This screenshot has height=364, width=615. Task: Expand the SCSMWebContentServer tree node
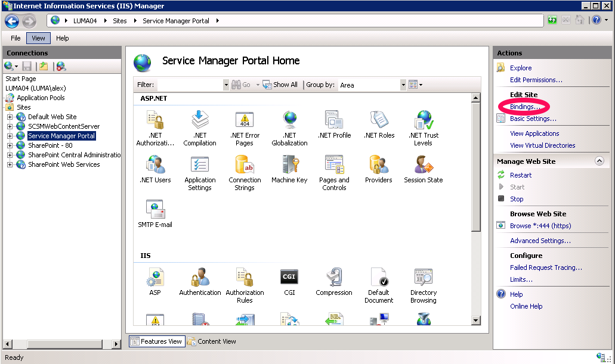click(10, 126)
